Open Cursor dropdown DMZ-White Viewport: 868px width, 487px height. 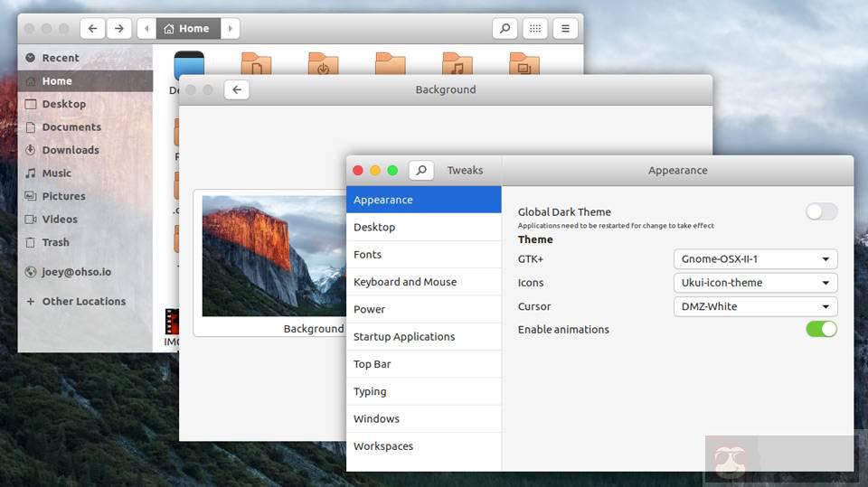point(756,306)
